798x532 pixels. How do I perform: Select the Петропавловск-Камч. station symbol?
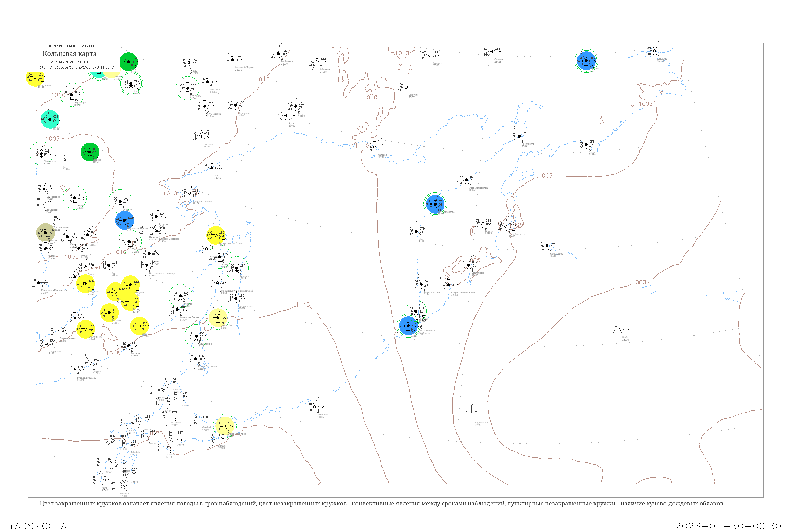[448, 285]
